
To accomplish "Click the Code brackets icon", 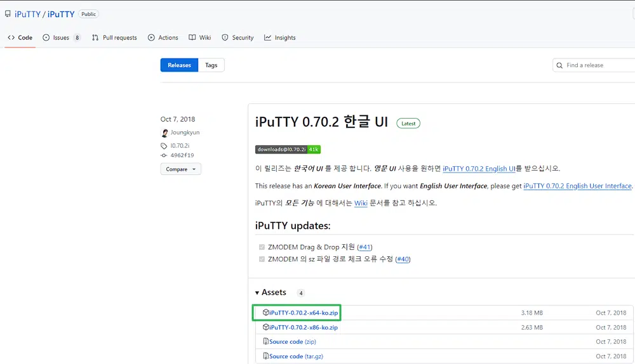I will 11,37.
